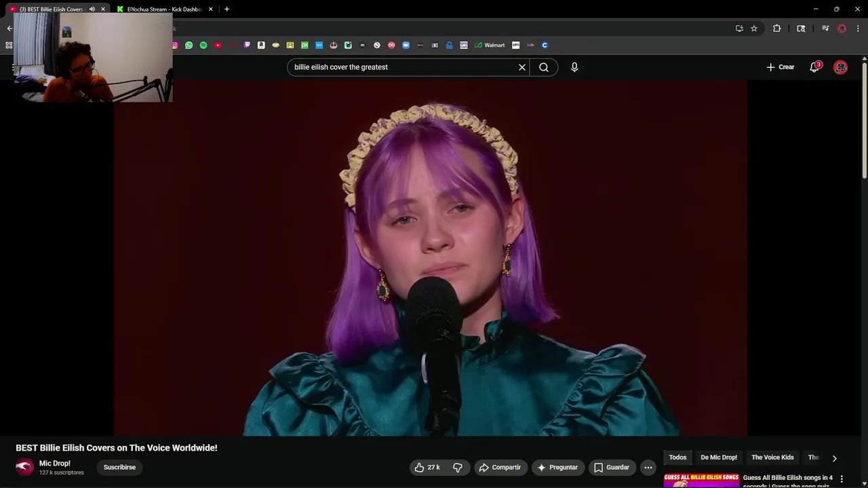Open the YouTube account avatar menu

pos(841,67)
